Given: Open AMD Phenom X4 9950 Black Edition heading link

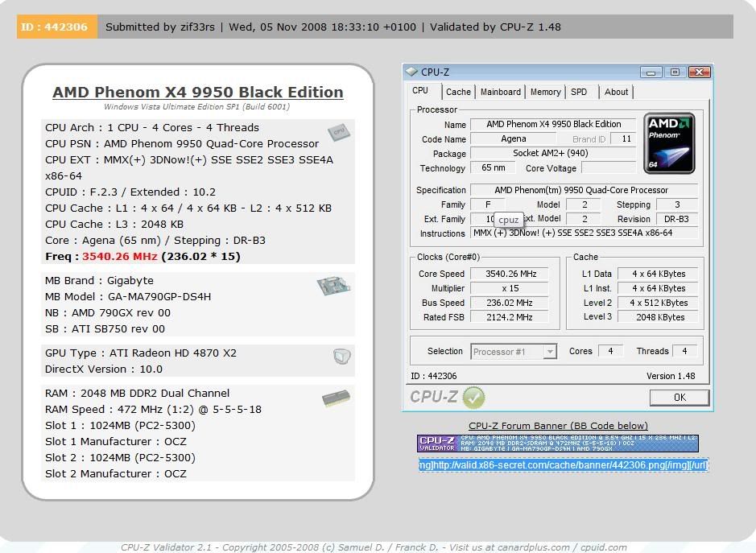Looking at the screenshot, I should [x=198, y=92].
